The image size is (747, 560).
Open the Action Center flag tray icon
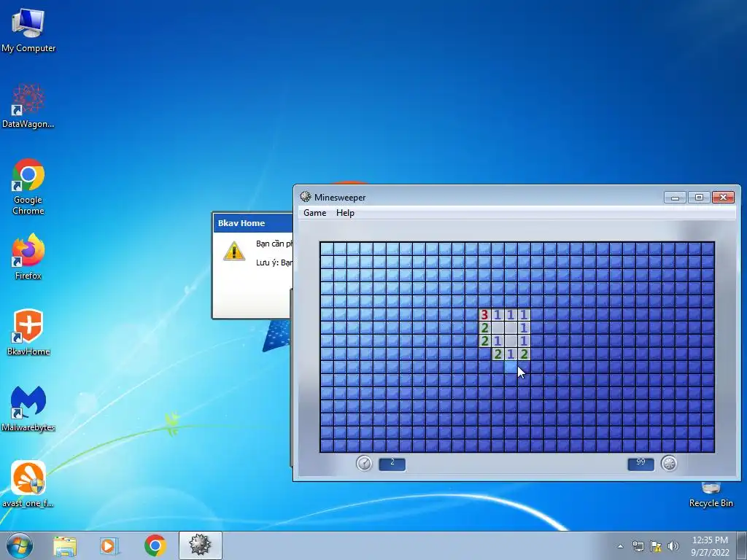656,546
